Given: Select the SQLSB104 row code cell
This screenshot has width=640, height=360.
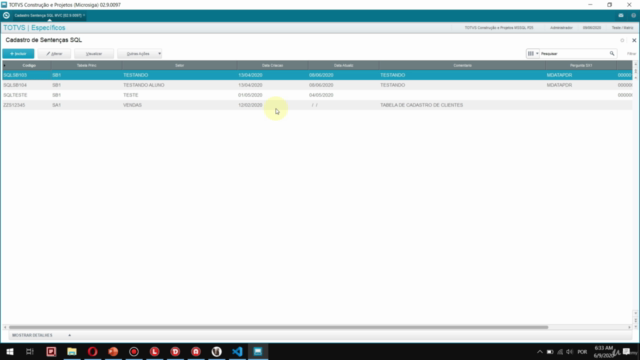Looking at the screenshot, I should coord(15,85).
